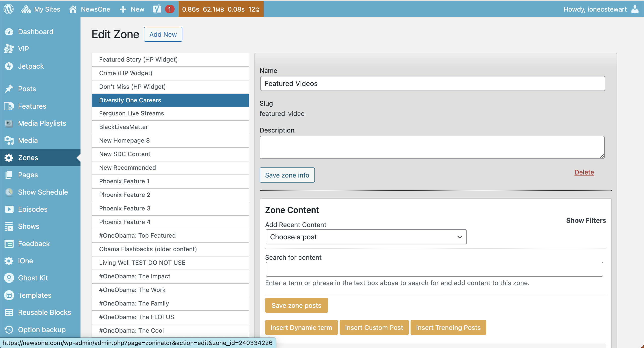Viewport: 644px width, 348px height.
Task: Open the New content menu
Action: click(132, 9)
